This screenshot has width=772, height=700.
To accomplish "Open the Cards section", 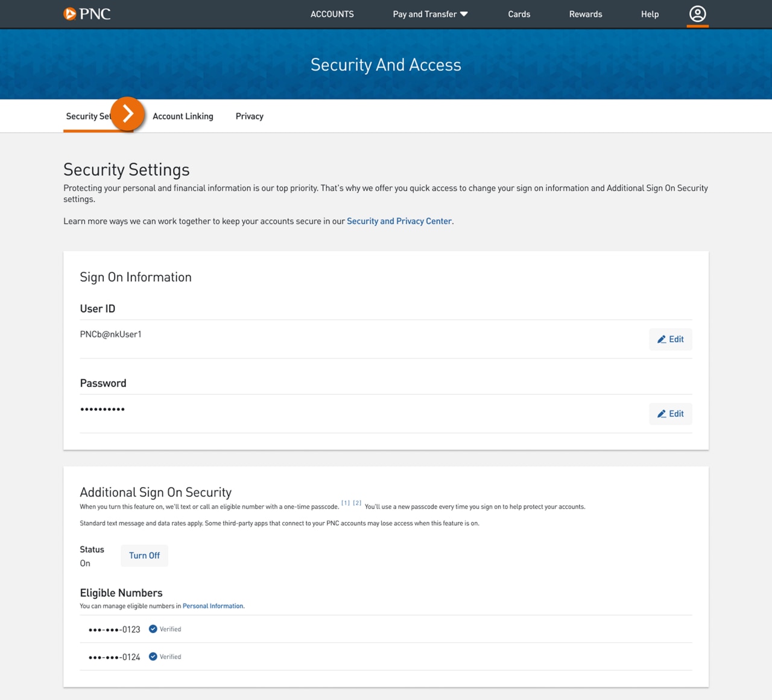I will [x=519, y=14].
